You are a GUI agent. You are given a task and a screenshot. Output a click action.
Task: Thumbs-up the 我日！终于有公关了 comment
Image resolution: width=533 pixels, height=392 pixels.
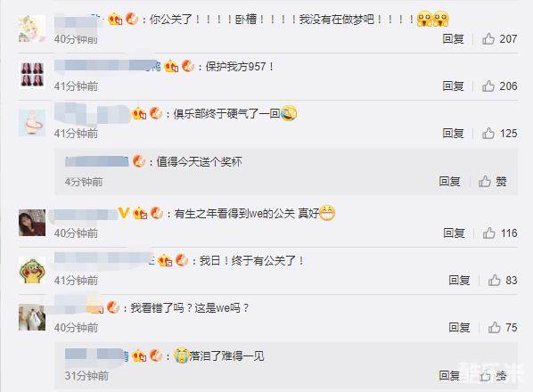coord(495,280)
